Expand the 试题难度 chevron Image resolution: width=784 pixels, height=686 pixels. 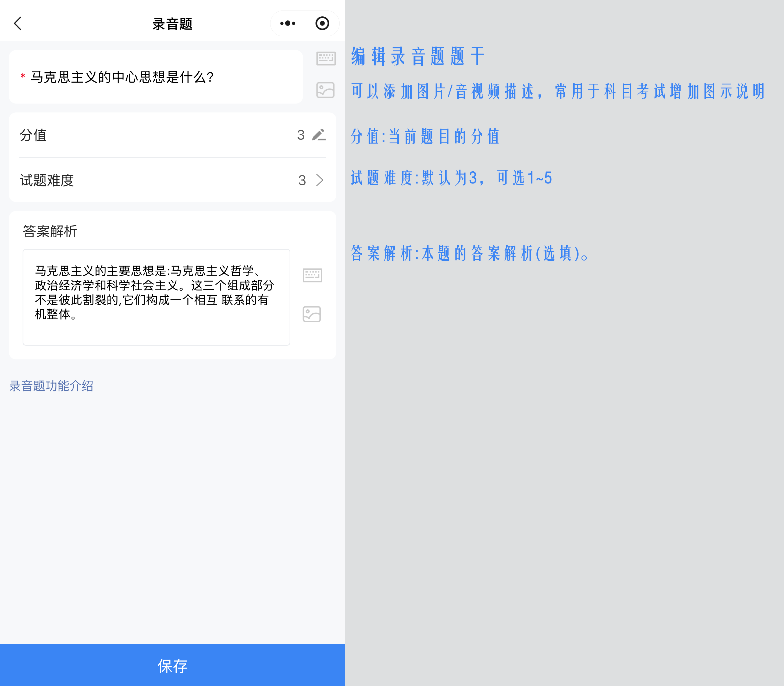tap(320, 180)
